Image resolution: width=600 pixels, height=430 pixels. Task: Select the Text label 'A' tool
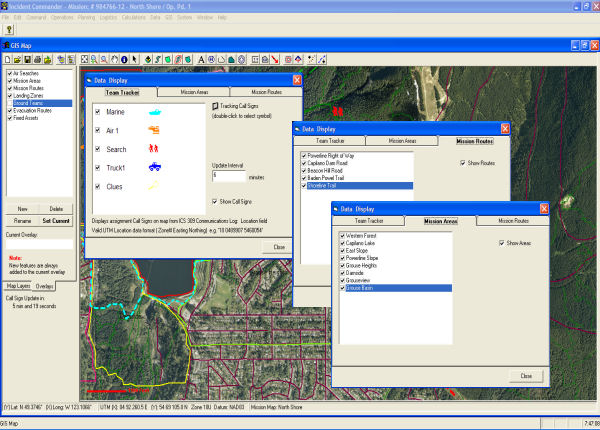pos(201,59)
